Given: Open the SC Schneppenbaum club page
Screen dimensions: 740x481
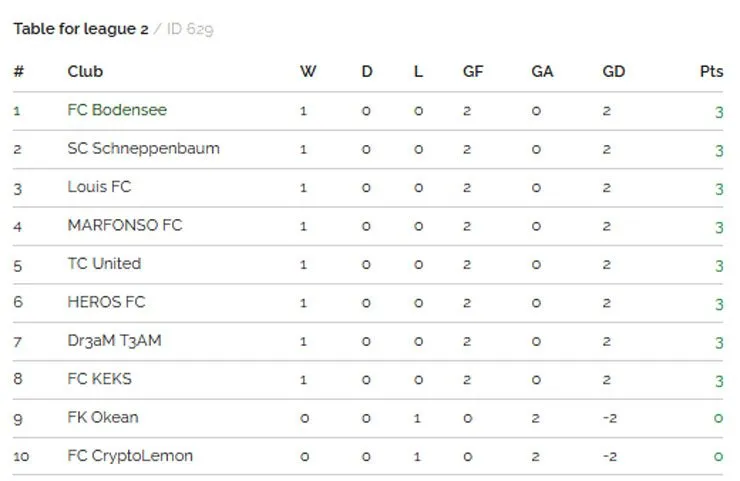Looking at the screenshot, I should (x=143, y=148).
